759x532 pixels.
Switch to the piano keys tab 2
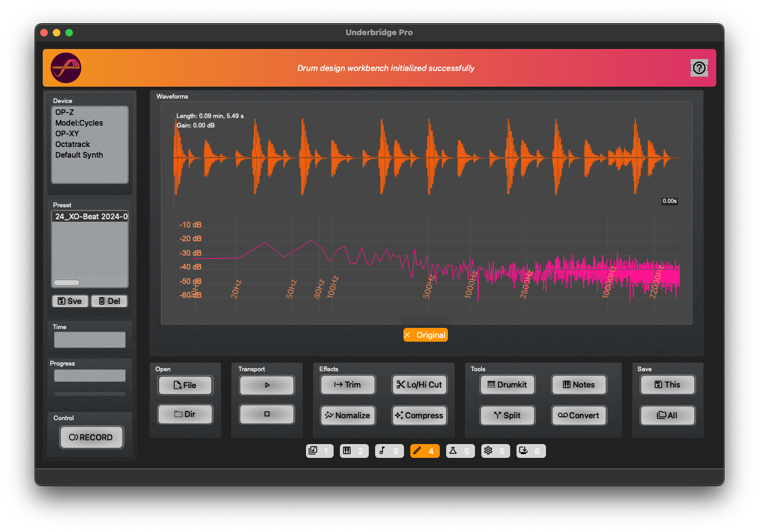[354, 451]
